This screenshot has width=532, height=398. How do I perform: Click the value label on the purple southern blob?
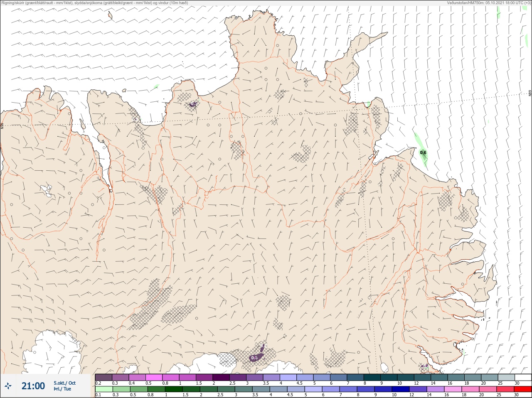[255, 357]
